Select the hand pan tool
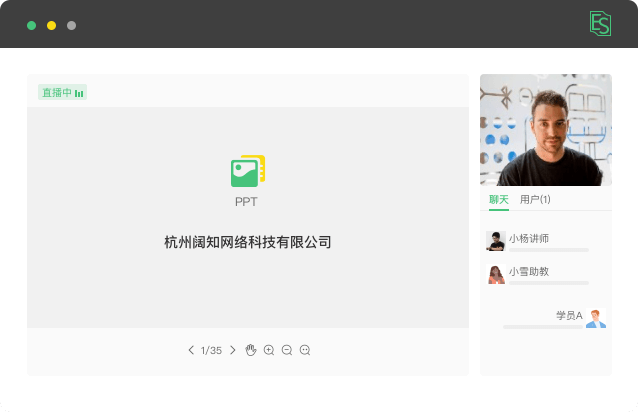 click(x=251, y=350)
